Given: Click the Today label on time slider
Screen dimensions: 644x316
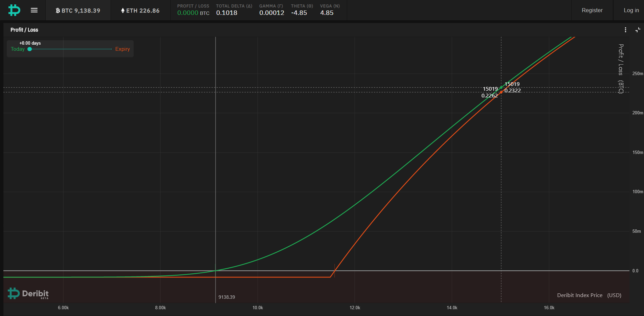Looking at the screenshot, I should pos(18,49).
